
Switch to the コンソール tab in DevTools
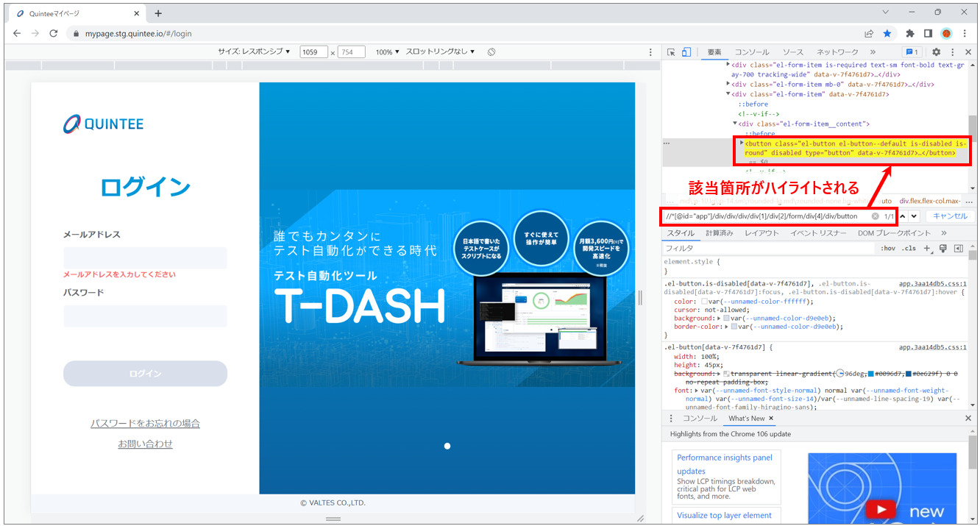tap(751, 52)
